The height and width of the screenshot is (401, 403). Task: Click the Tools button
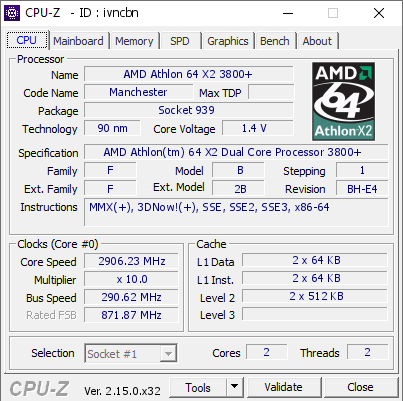click(198, 387)
